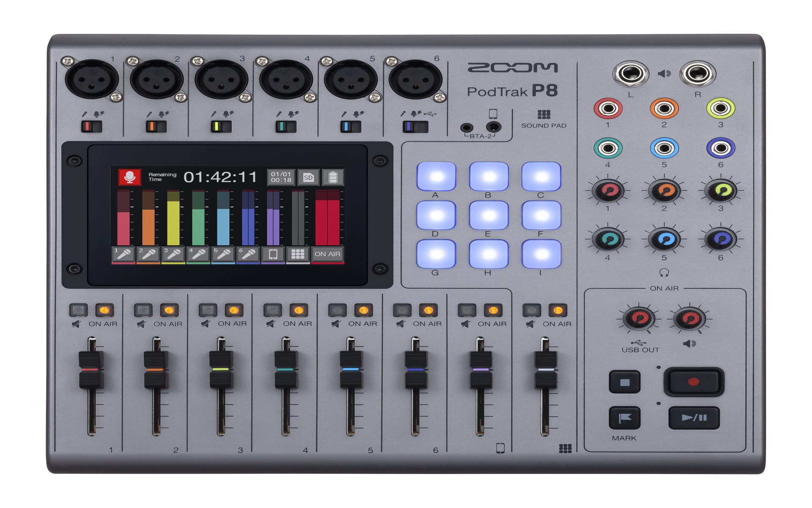Toggle the ON AIR button for channel 5
The width and height of the screenshot is (812, 508).
coord(363,310)
